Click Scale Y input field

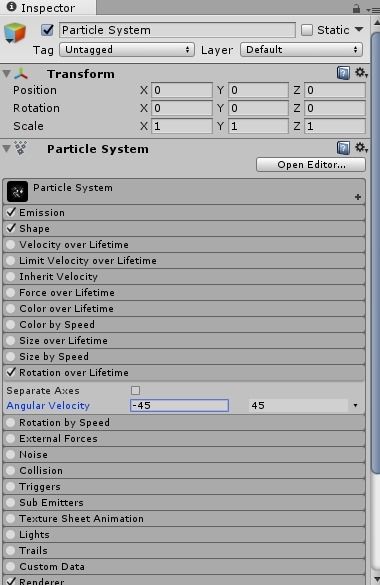[x=258, y=126]
